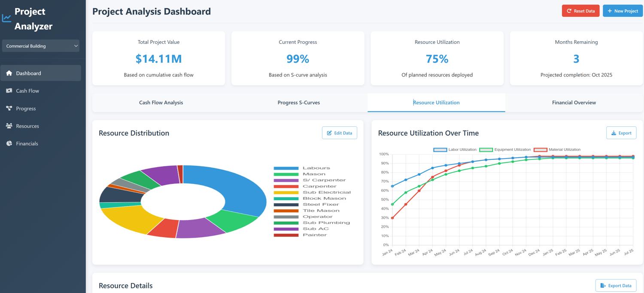644x293 pixels.
Task: Click the 99% current progress value
Action: [x=298, y=58]
